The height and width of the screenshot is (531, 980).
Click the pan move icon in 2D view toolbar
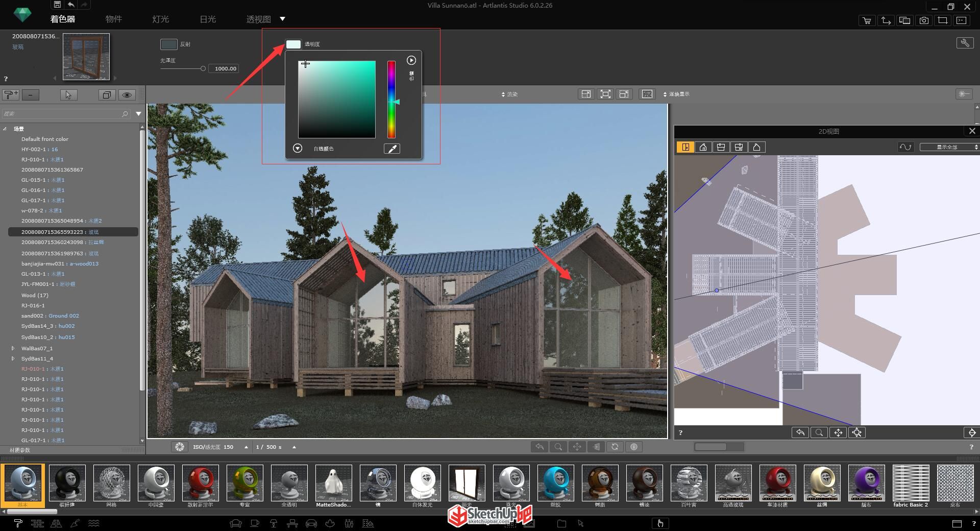838,432
